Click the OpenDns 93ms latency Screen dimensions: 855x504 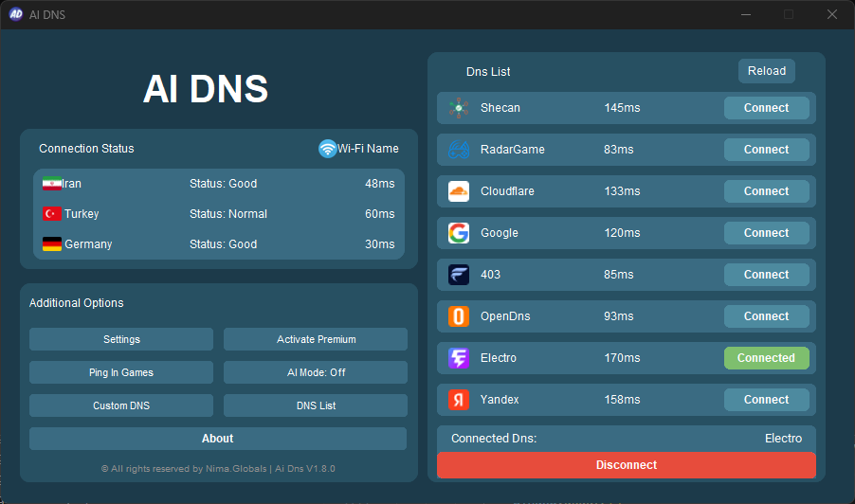(x=618, y=316)
